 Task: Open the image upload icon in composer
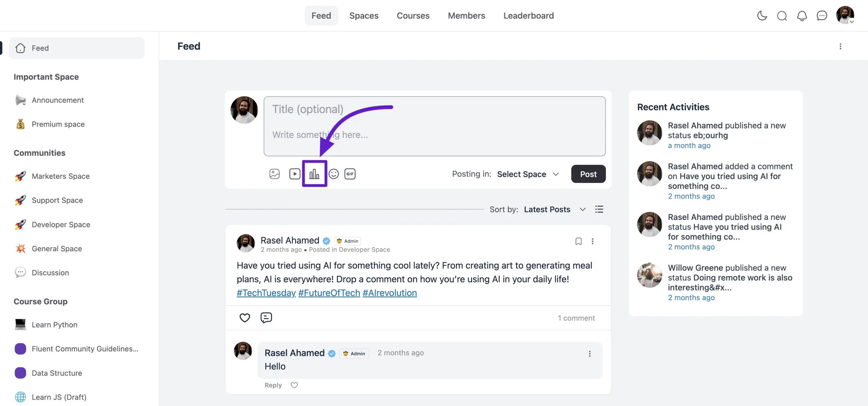tap(274, 174)
